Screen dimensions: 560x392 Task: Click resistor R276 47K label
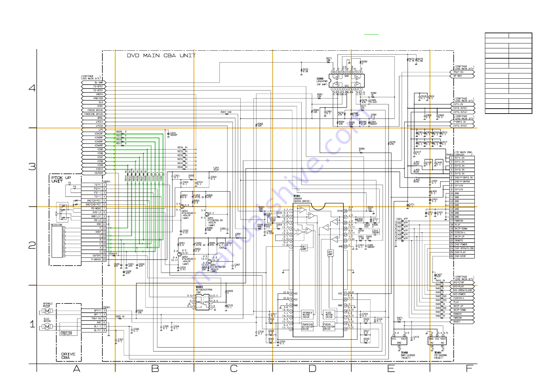392,143
